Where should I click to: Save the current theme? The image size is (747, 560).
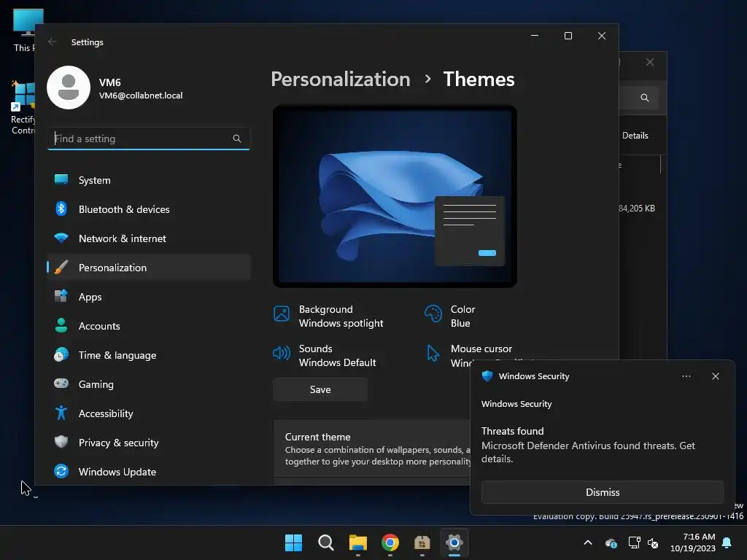click(320, 389)
